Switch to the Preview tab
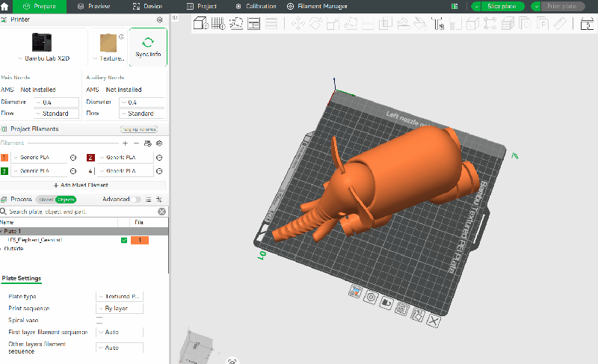This screenshot has height=364, width=598. pyautogui.click(x=94, y=7)
